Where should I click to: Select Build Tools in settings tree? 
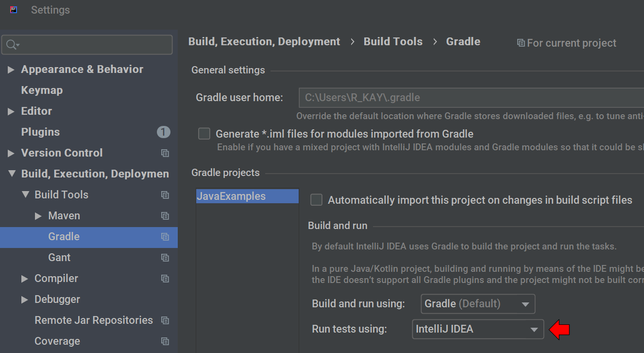(x=61, y=195)
